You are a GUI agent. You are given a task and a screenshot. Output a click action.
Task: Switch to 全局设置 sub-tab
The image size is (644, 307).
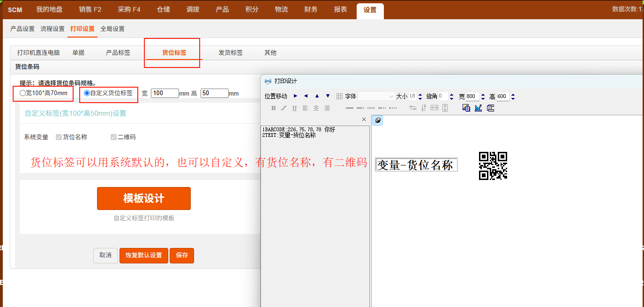pos(112,29)
